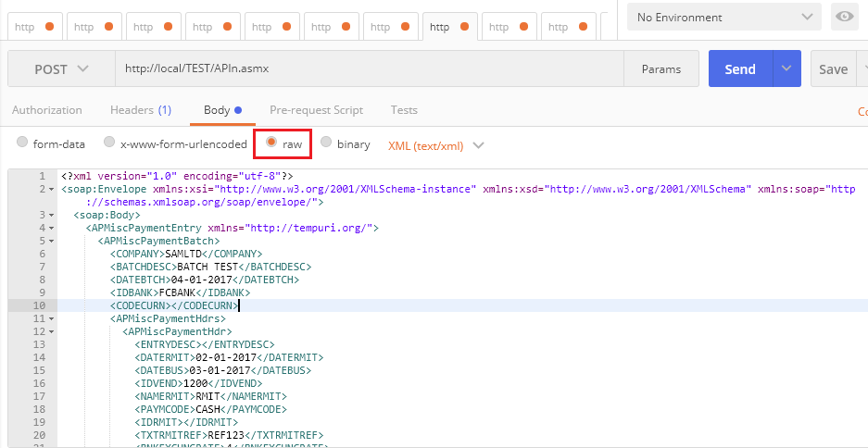868x448 pixels.
Task: Click the Save button
Action: [834, 69]
